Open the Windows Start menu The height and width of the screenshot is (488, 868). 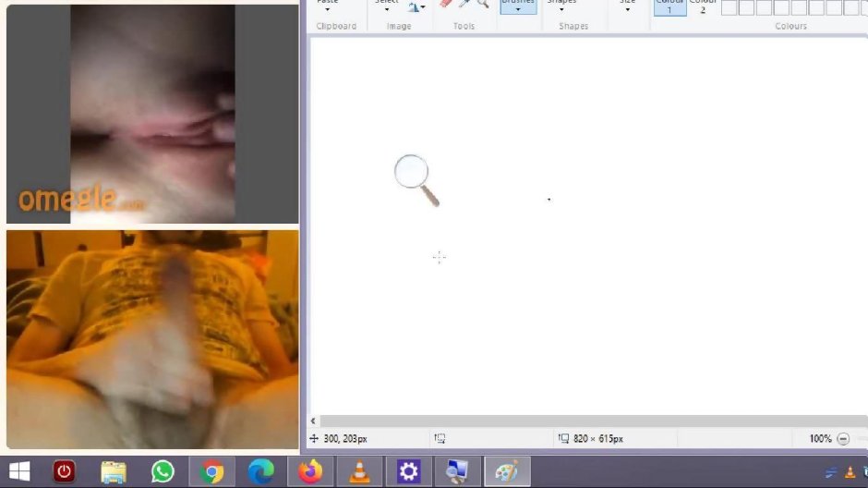pyautogui.click(x=18, y=471)
